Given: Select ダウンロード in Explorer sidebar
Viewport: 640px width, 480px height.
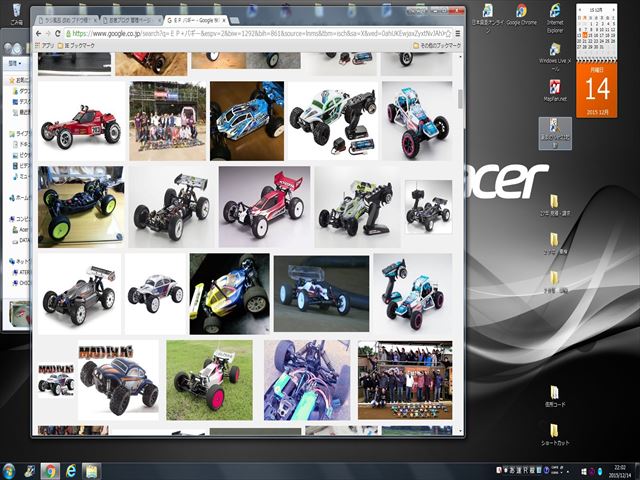Looking at the screenshot, I should pyautogui.click(x=21, y=91).
